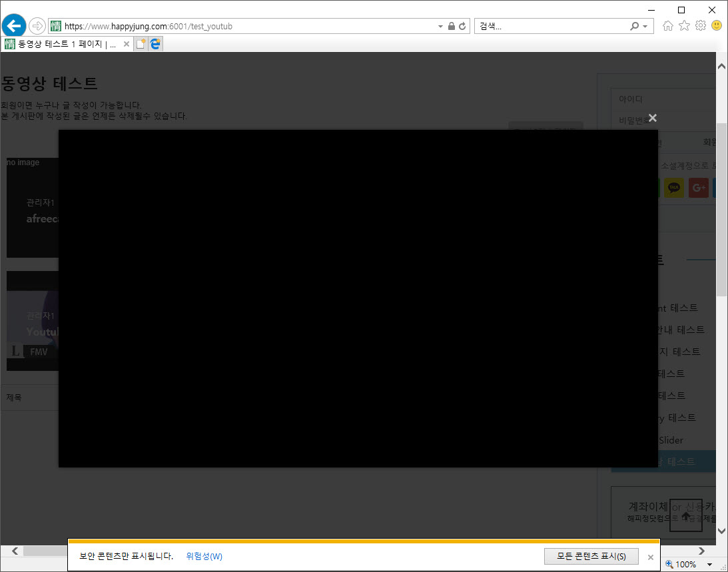Refresh the page with reload icon
Screen dimensions: 728x572
pyautogui.click(x=462, y=27)
